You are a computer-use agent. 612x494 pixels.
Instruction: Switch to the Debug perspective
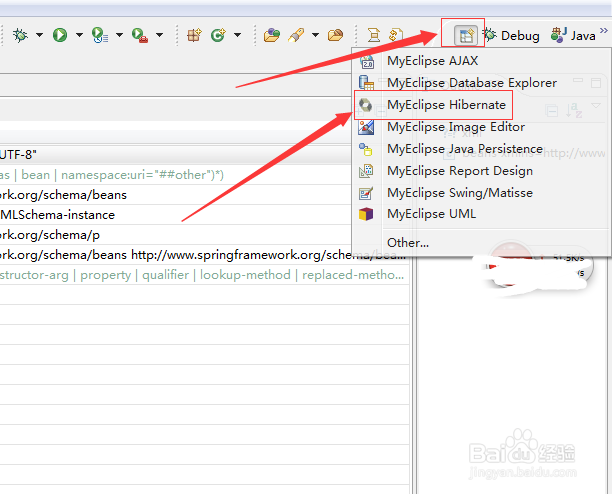[x=512, y=36]
